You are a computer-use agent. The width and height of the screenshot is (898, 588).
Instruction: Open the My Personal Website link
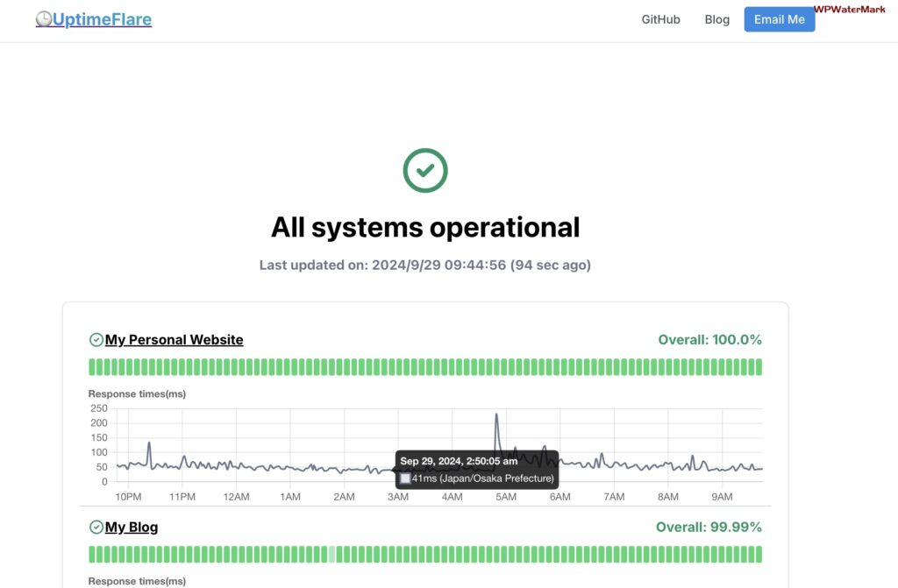(x=175, y=339)
